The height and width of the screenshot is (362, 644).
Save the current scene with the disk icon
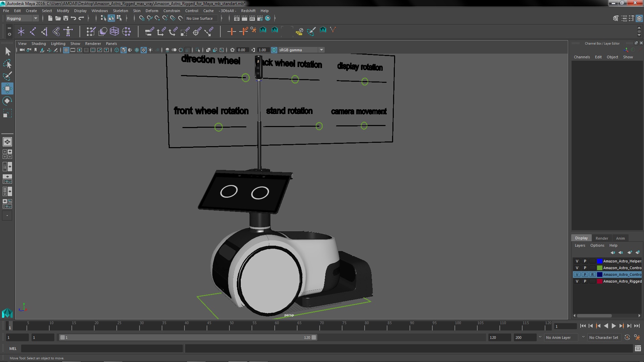coord(66,18)
